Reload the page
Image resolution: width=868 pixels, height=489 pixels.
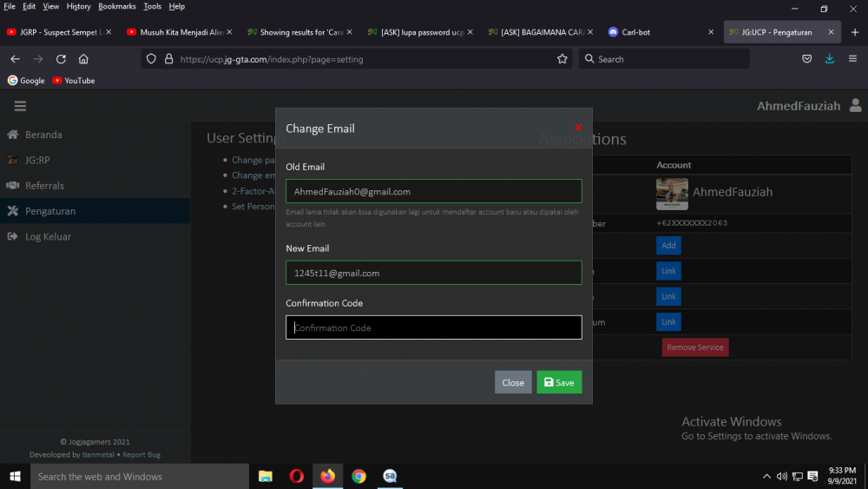tap(61, 59)
